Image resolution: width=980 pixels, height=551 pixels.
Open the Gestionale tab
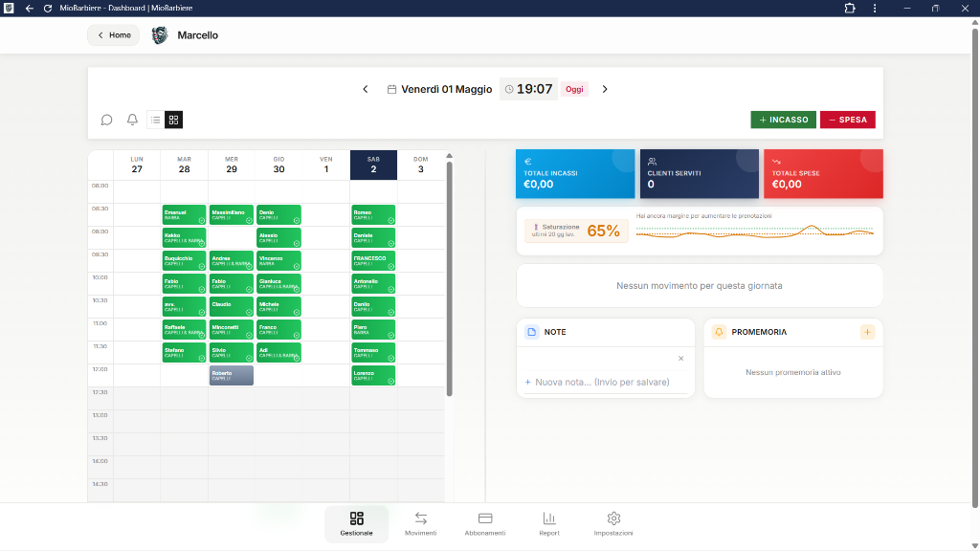click(356, 523)
